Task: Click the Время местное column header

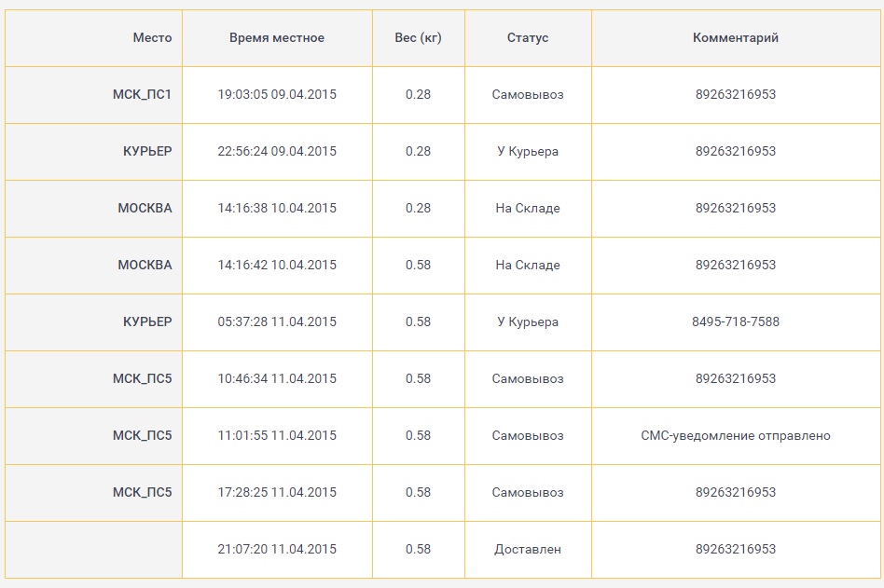Action: (x=277, y=38)
